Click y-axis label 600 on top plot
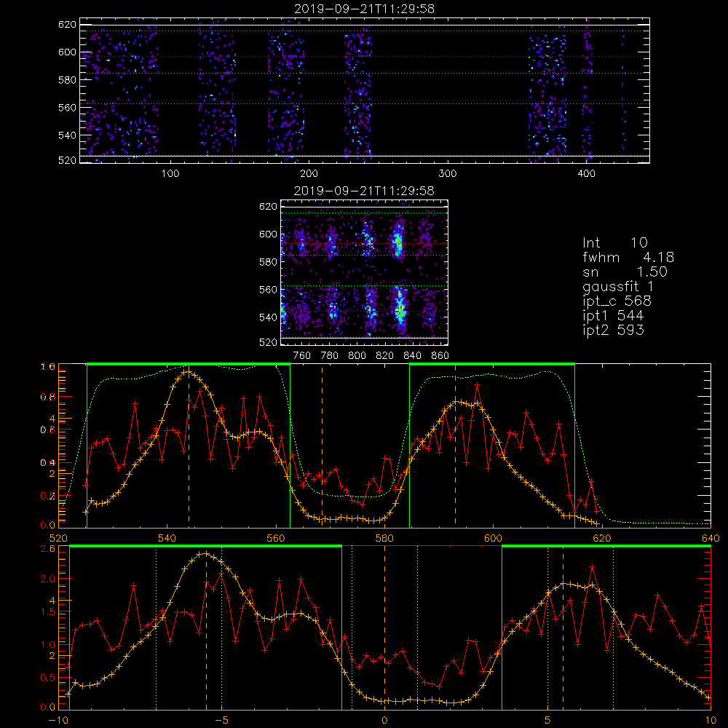 click(67, 52)
